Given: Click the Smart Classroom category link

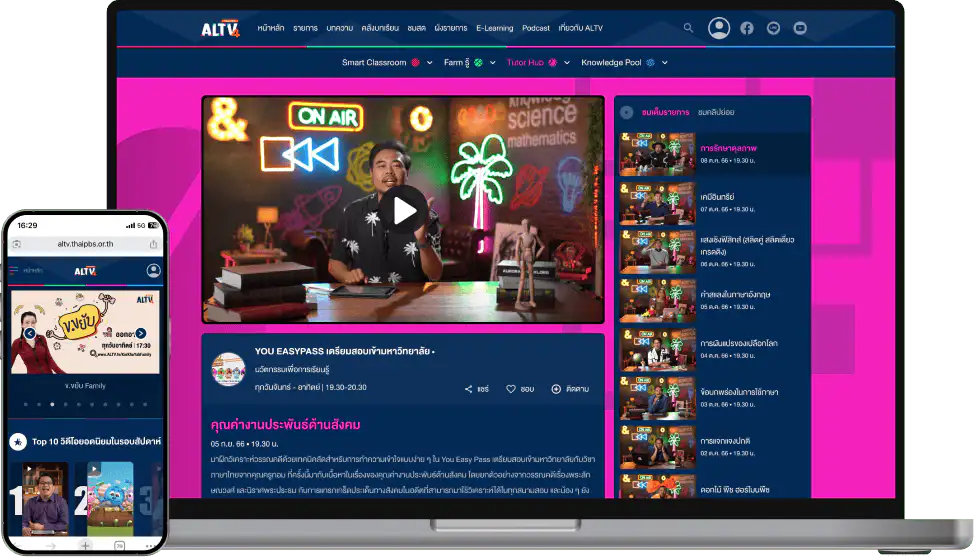Looking at the screenshot, I should (374, 63).
